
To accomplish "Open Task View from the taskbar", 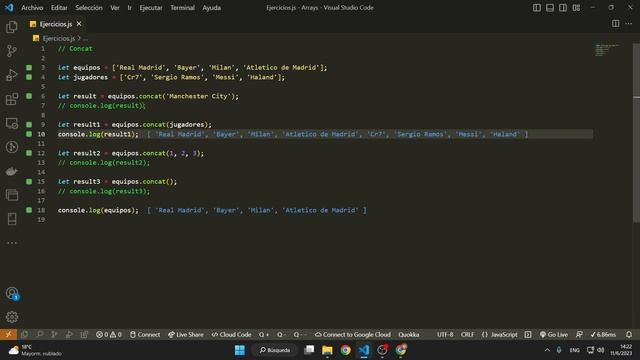I will 309,350.
